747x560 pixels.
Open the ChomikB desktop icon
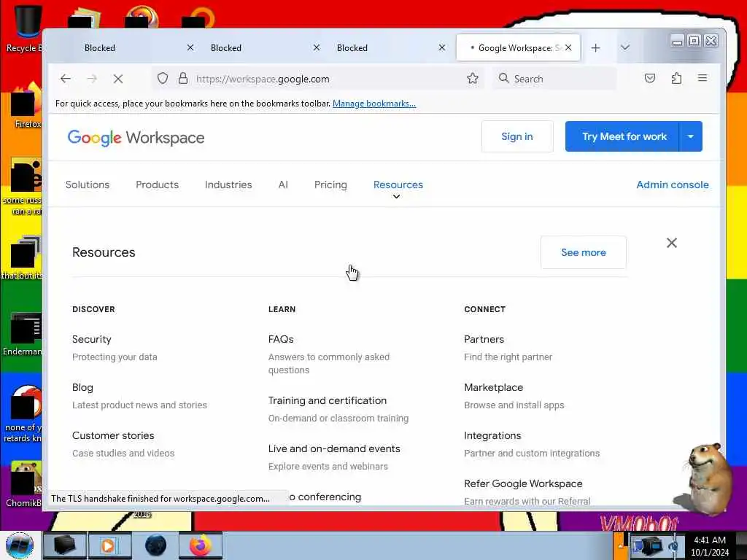[x=24, y=483]
